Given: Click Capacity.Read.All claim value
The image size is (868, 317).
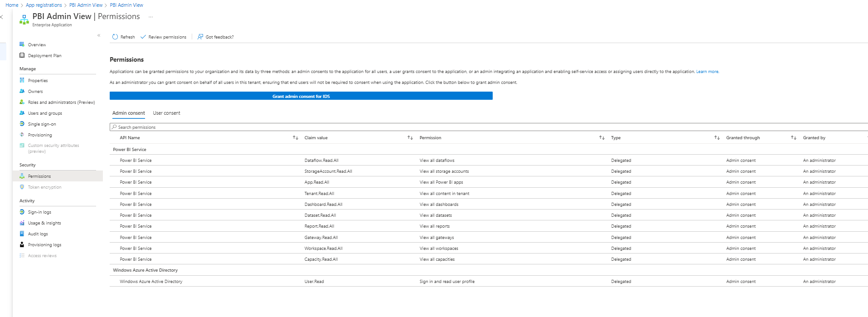Looking at the screenshot, I should point(321,259).
